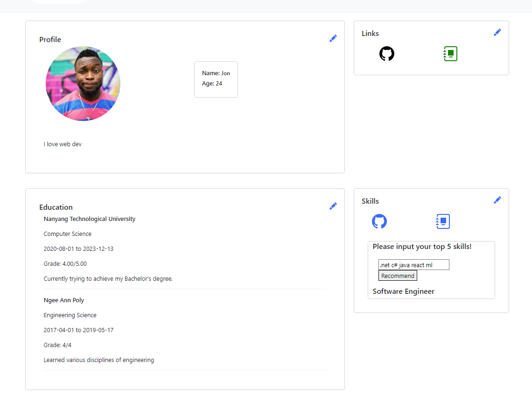Select the 'Name: Jon' text

click(x=216, y=73)
